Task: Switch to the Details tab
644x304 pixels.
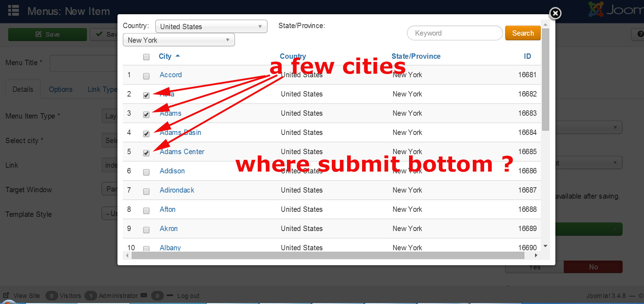Action: coord(23,89)
